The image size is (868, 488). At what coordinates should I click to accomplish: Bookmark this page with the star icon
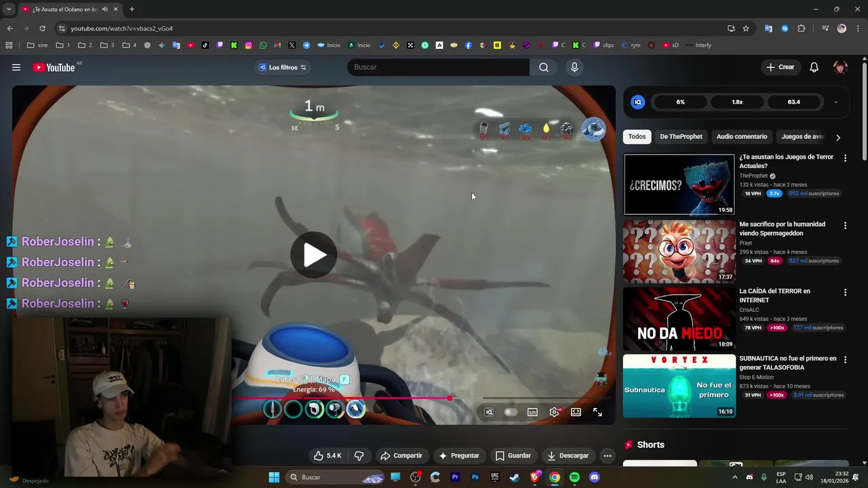pyautogui.click(x=746, y=28)
